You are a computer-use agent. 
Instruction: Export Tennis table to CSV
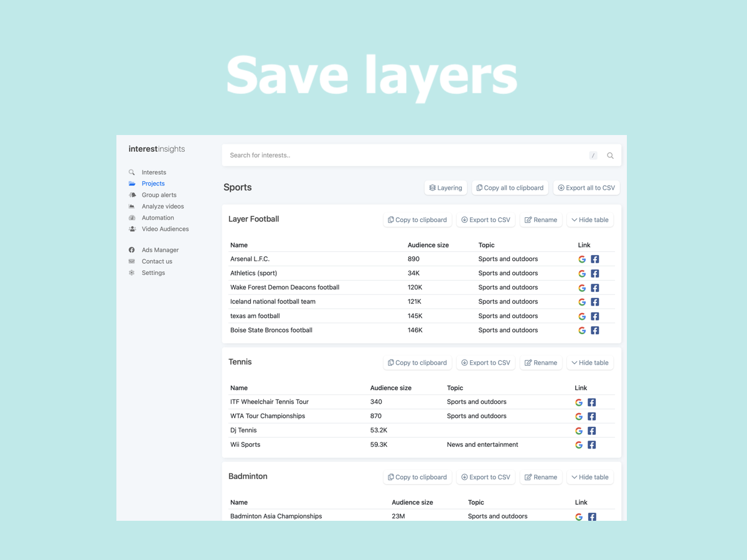[x=486, y=363]
